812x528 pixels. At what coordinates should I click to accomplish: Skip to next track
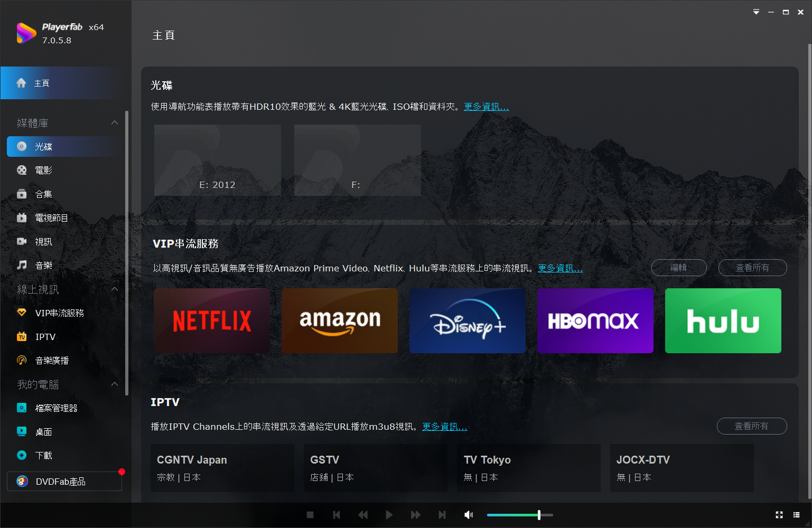click(x=442, y=515)
